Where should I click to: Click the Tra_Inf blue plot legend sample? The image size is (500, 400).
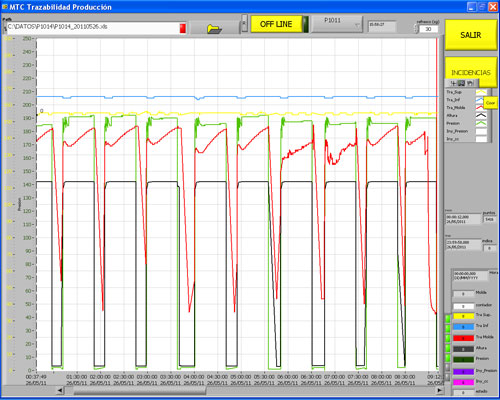click(x=479, y=100)
